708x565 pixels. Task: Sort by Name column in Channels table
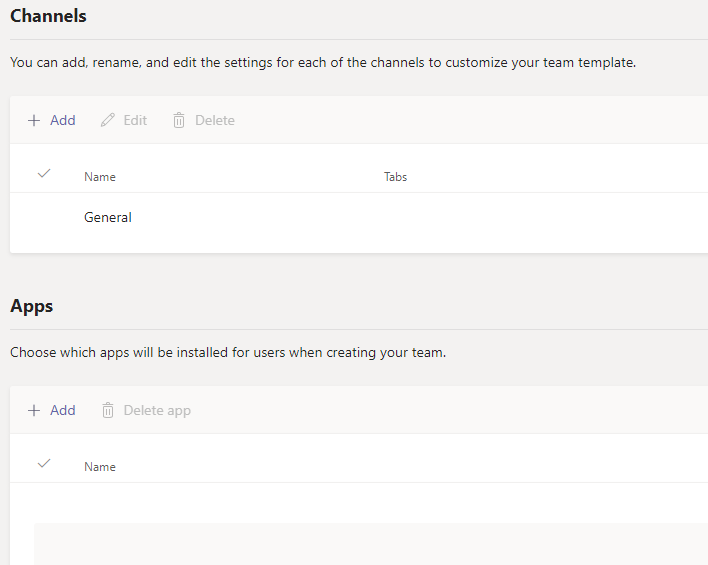coord(100,177)
